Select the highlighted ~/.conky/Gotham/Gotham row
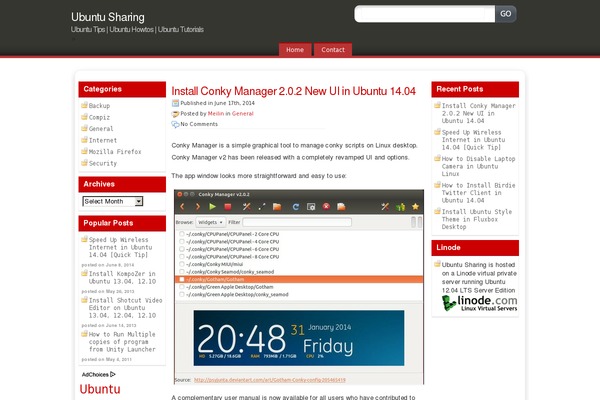 tap(298, 279)
